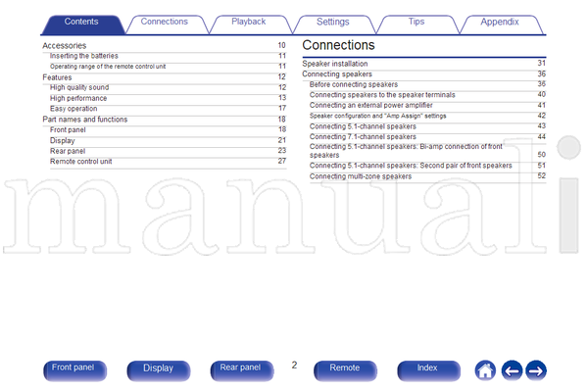Switch to the Playback tab
Viewport: 588px width, 391px height.
coord(248,22)
